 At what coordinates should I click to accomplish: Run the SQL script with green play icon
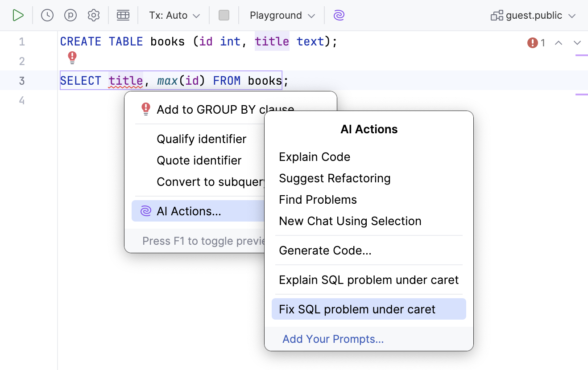click(x=18, y=15)
